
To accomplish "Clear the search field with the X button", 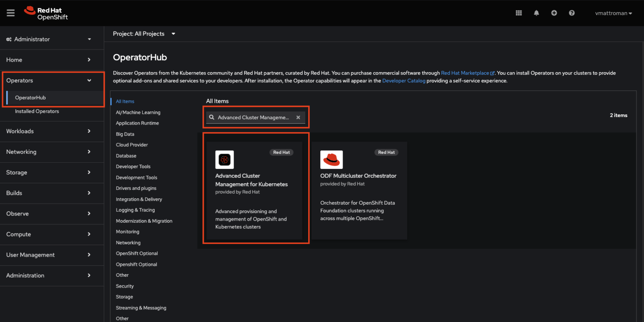I will tap(298, 117).
